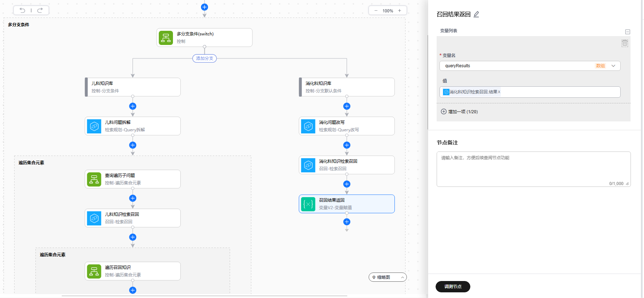Screen dimensions: 644x298
Task: Remove the 消化科知识检索召回.结果 value tag
Action: [x=499, y=92]
